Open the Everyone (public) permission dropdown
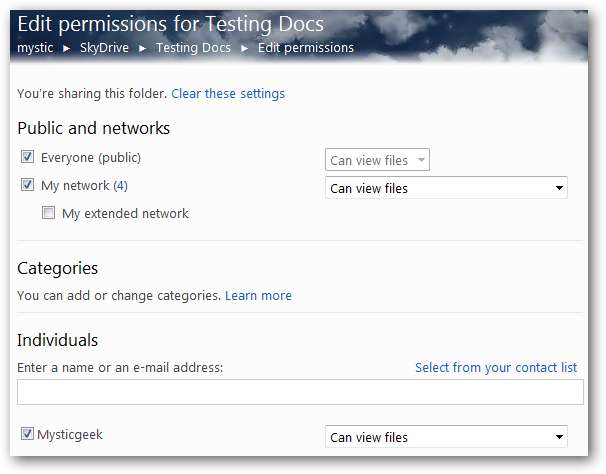 377,160
